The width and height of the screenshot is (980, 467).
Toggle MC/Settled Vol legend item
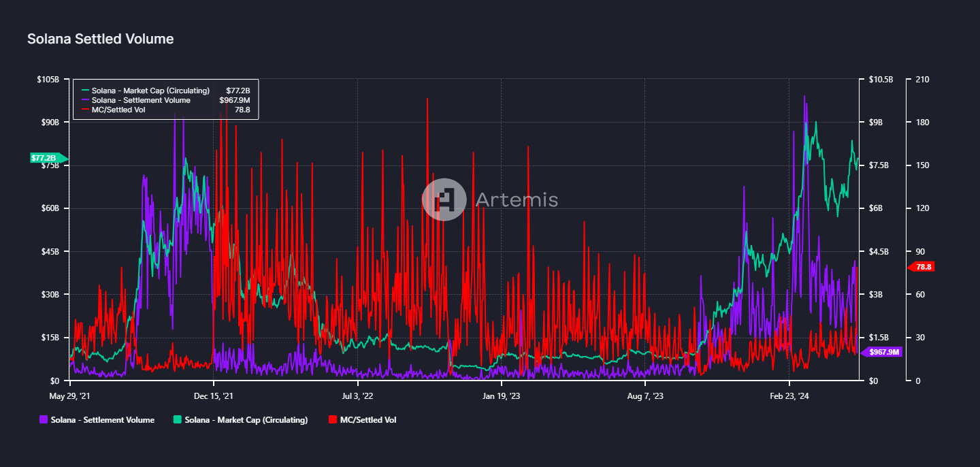(362, 420)
